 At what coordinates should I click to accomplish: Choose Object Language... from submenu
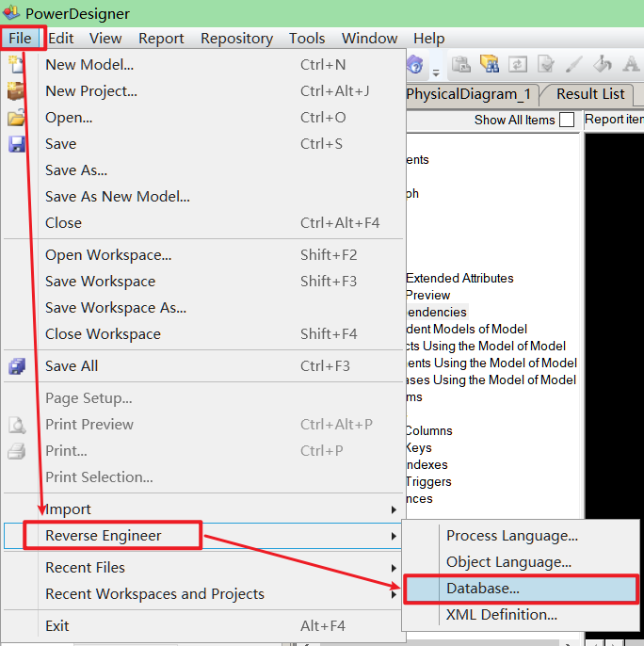(521, 562)
